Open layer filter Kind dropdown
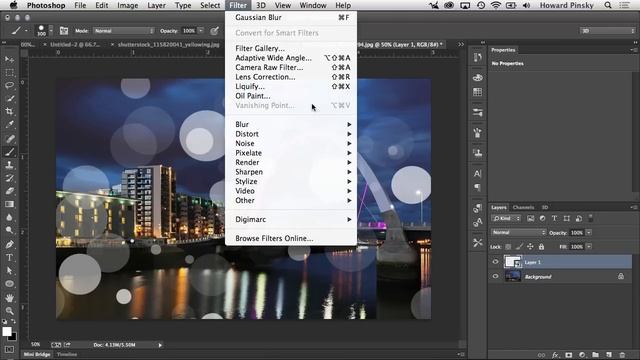The width and height of the screenshot is (640, 360). tap(506, 218)
